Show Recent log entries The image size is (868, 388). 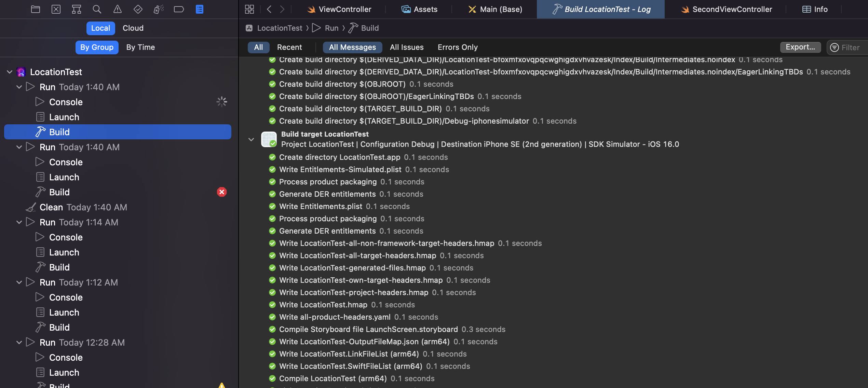pos(289,47)
